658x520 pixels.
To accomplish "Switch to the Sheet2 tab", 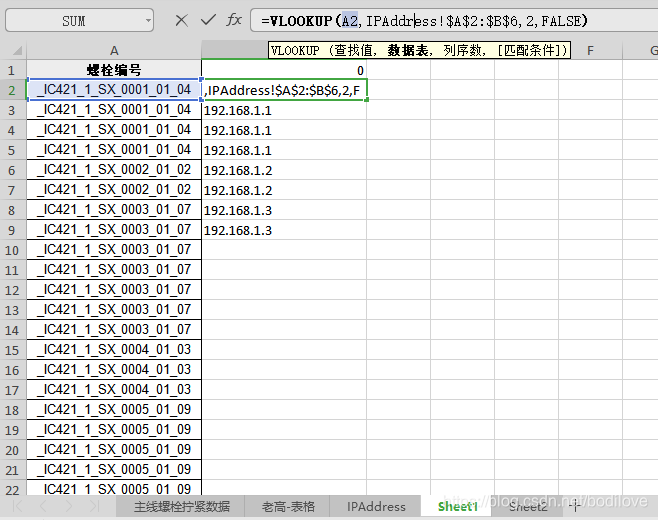I will pos(528,507).
